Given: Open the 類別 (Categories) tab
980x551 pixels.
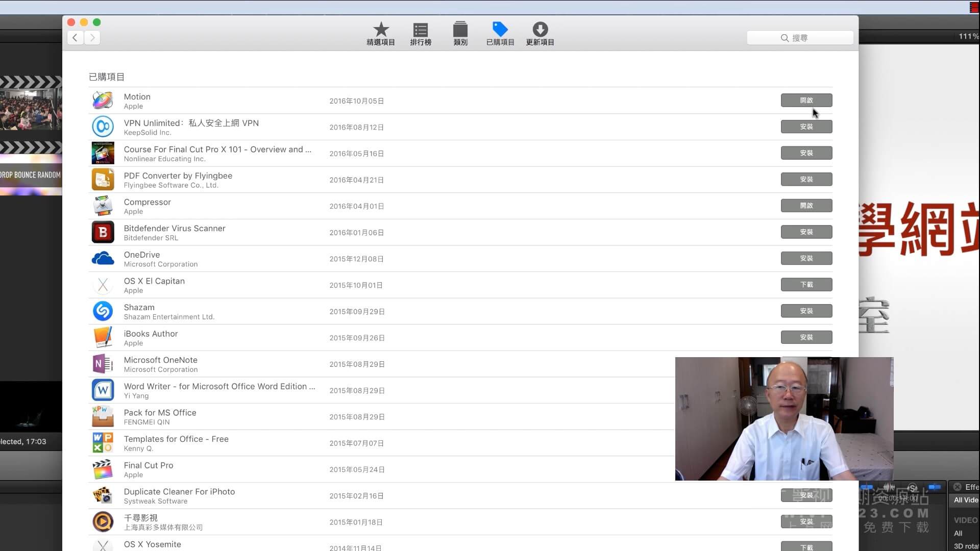Looking at the screenshot, I should (460, 34).
